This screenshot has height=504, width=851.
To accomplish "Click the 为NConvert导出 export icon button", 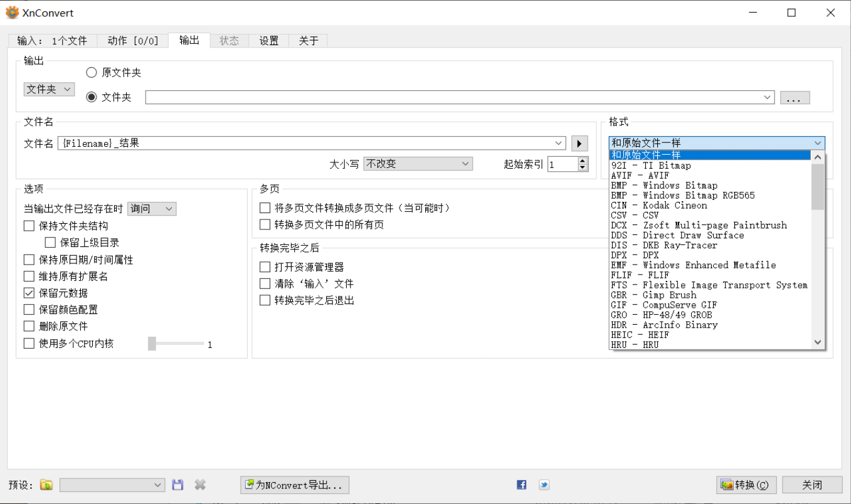I will tap(294, 485).
